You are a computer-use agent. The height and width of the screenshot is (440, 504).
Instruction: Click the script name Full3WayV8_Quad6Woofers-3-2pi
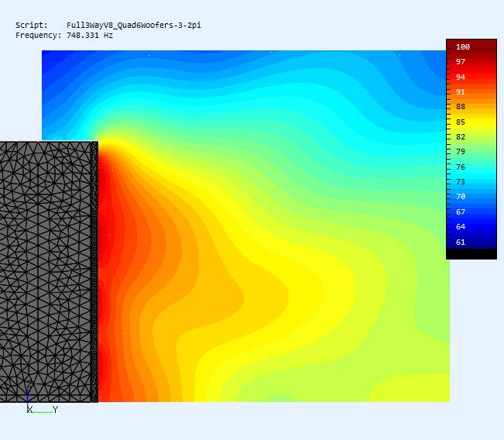coord(134,26)
